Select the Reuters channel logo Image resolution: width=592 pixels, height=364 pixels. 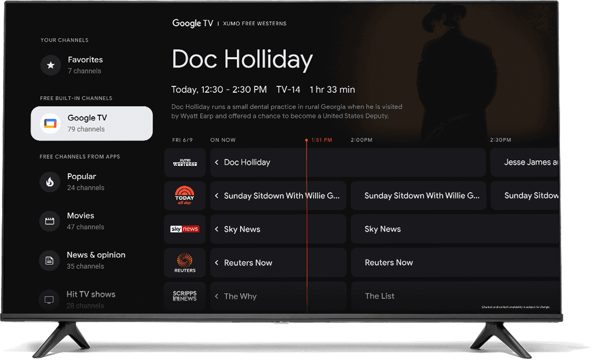[x=185, y=263]
